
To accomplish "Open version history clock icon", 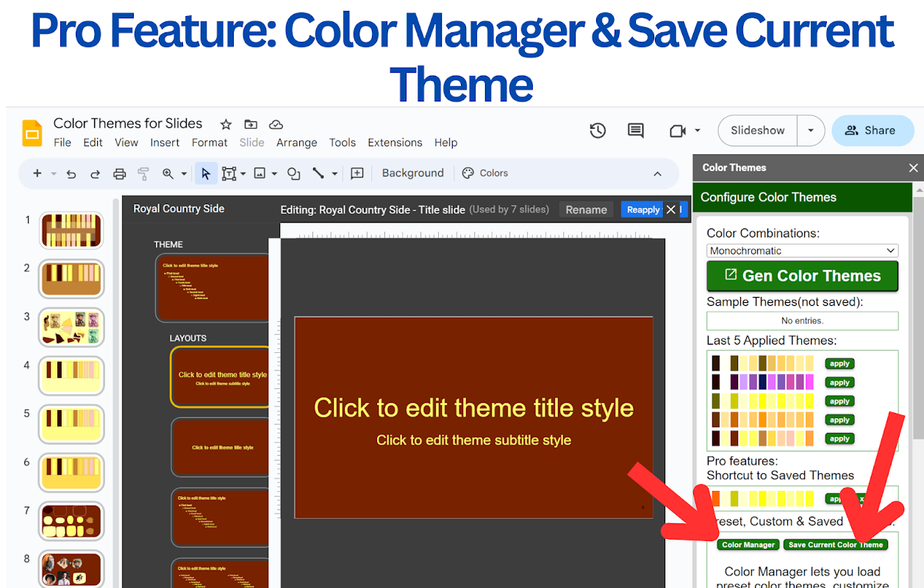I will [x=598, y=131].
